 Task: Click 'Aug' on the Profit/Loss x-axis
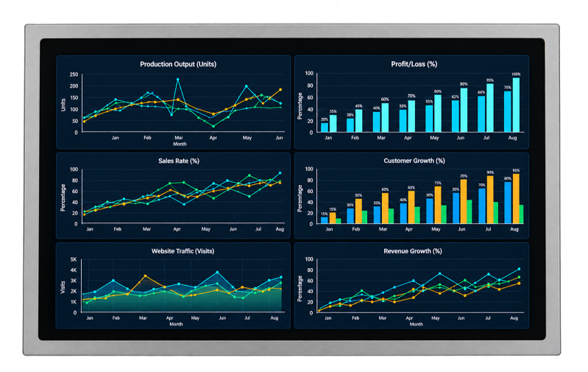[x=512, y=138]
